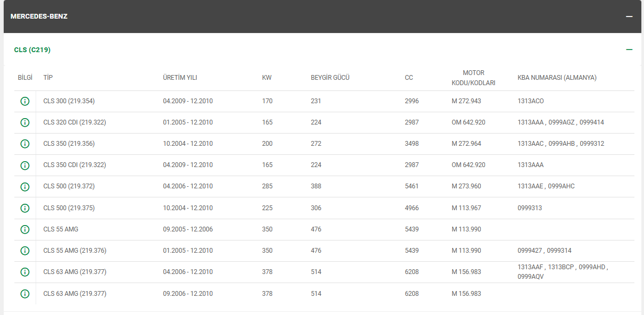
Task: Collapse the CLS (C219) list with the green minus
Action: [629, 49]
